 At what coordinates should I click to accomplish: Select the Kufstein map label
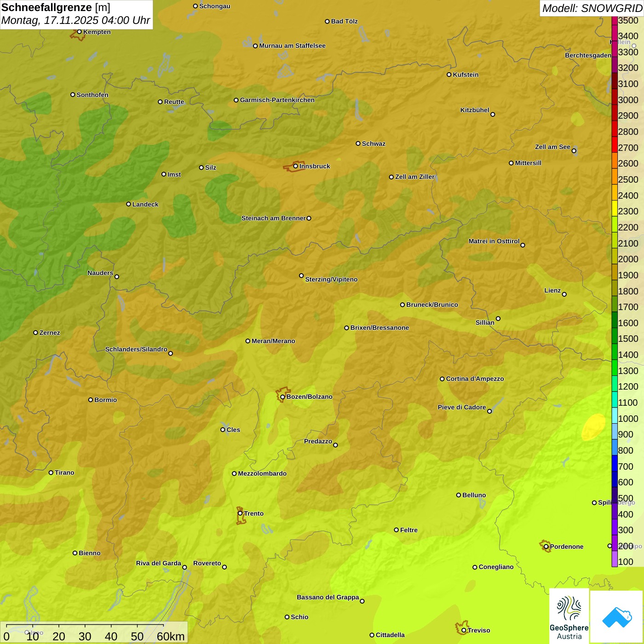tap(466, 75)
